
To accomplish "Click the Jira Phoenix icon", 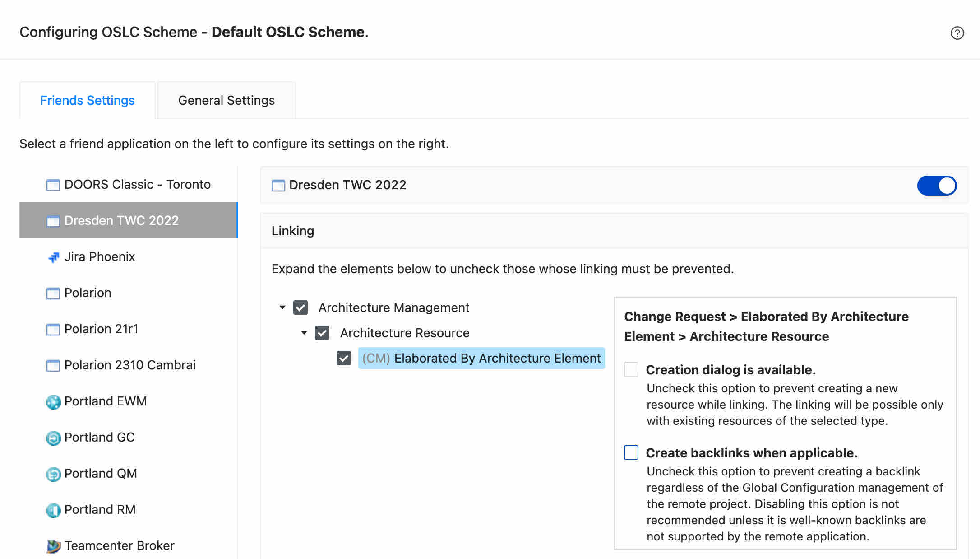I will pos(53,257).
